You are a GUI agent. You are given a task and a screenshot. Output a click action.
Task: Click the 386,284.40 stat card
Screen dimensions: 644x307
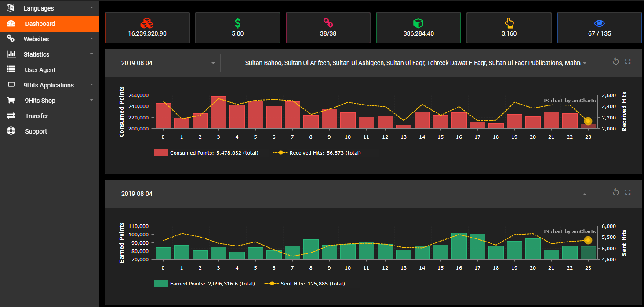[x=418, y=28]
